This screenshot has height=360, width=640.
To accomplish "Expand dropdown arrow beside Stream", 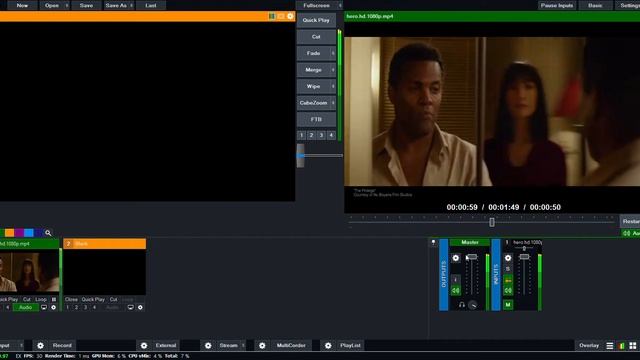I will pos(243,345).
